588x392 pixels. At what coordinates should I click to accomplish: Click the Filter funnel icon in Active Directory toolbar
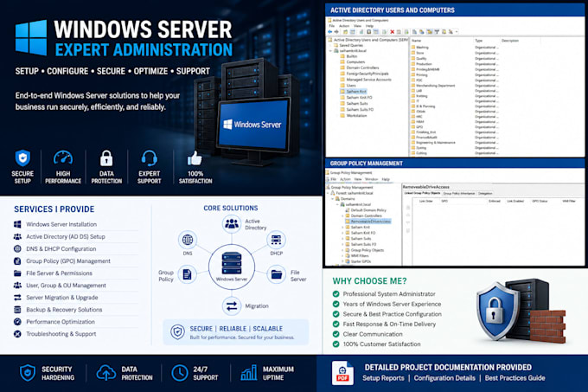point(437,32)
